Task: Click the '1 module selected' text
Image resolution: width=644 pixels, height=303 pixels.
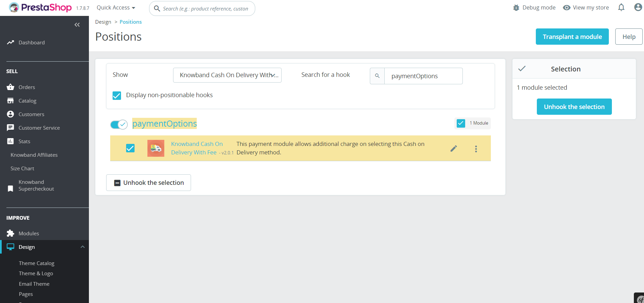Action: click(542, 87)
